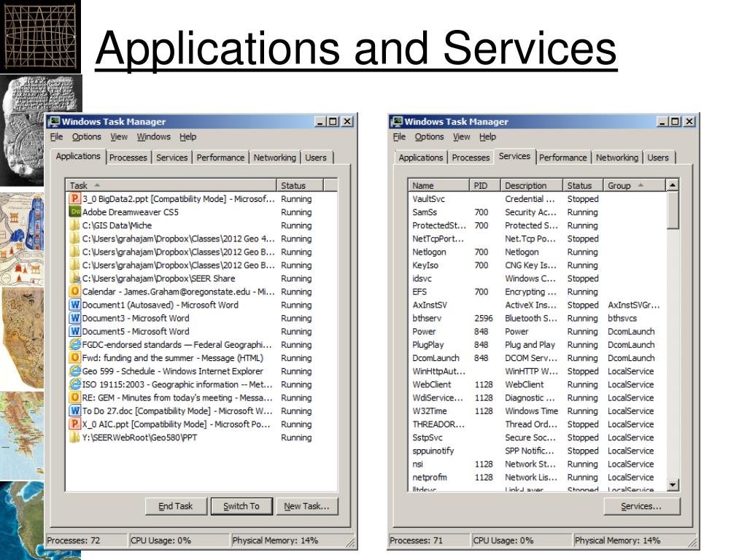Click PowerPoint icon of 3_0 BigData2.ppt task
Screen dimensions: 747x560
(x=75, y=198)
